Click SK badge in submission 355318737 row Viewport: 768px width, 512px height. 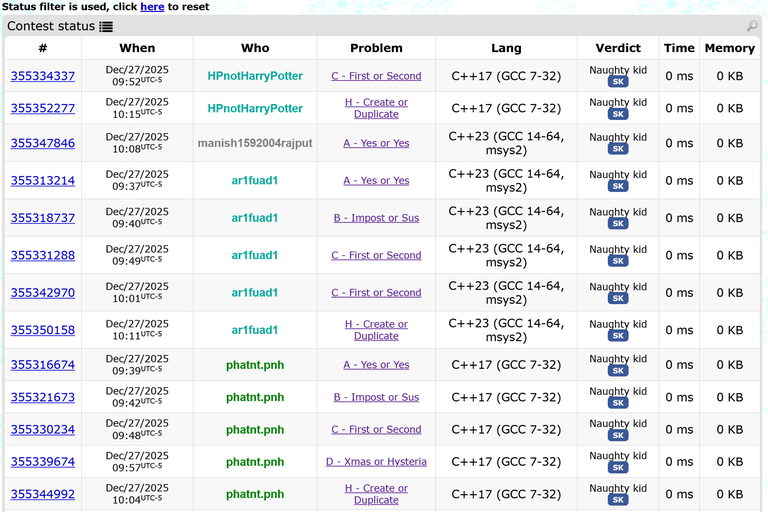pos(618,224)
